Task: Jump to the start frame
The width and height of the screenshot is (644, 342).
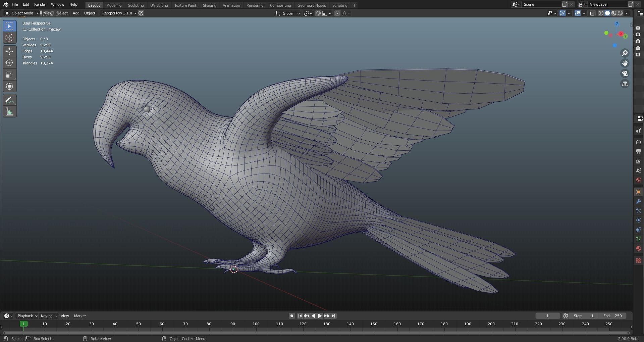Action: [x=300, y=316]
